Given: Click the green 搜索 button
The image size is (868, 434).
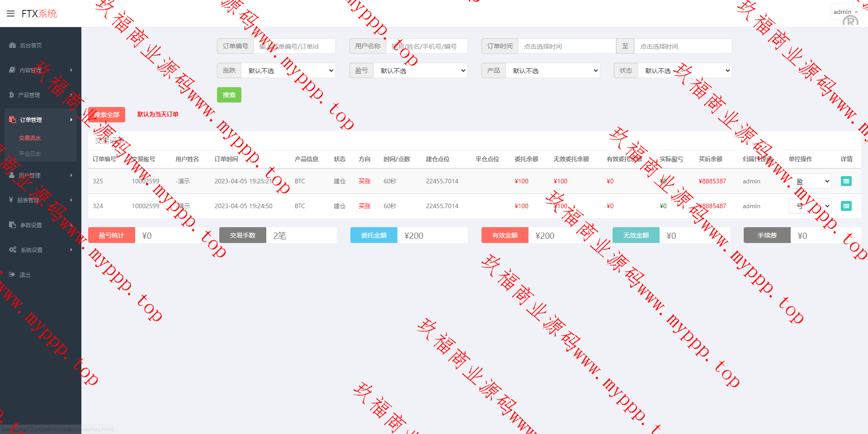Looking at the screenshot, I should (x=229, y=95).
